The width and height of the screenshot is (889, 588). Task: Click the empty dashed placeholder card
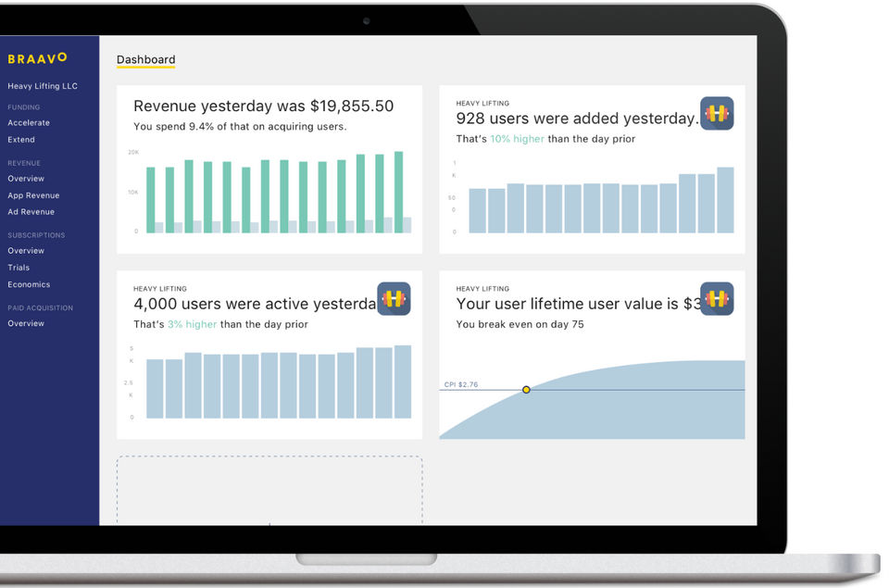pyautogui.click(x=269, y=490)
